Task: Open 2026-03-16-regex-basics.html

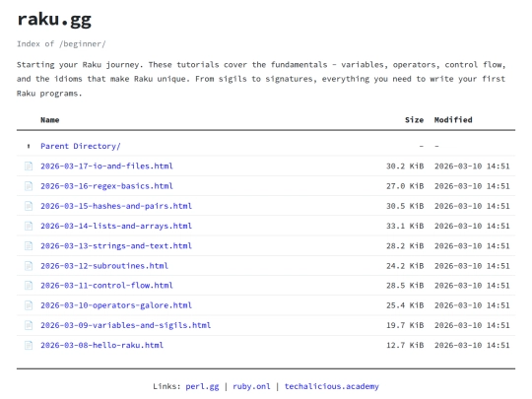Action: [106, 186]
